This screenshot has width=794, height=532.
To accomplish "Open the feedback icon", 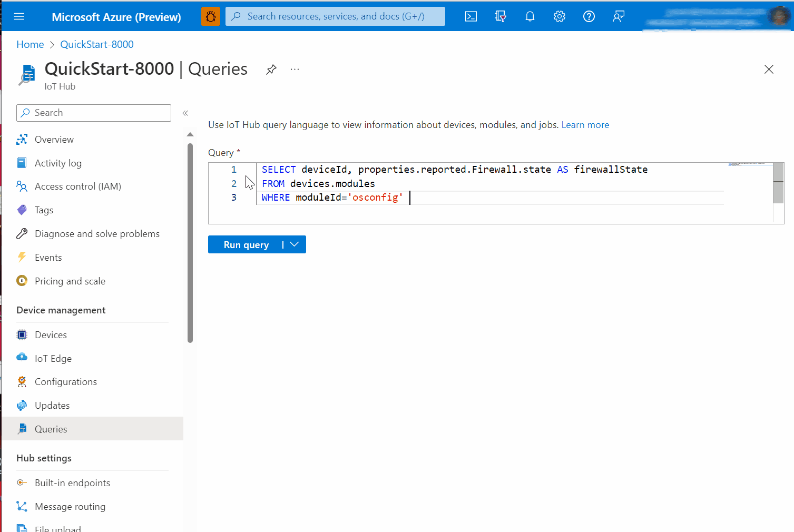I will coord(619,16).
